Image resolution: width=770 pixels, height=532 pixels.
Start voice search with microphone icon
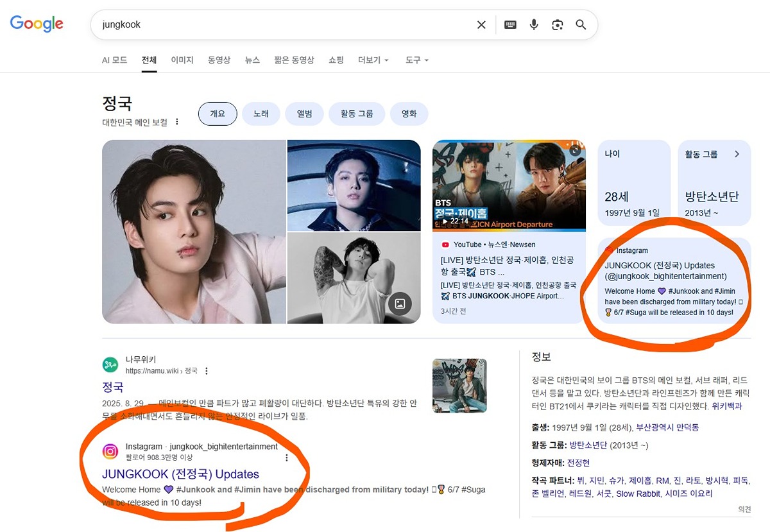533,25
